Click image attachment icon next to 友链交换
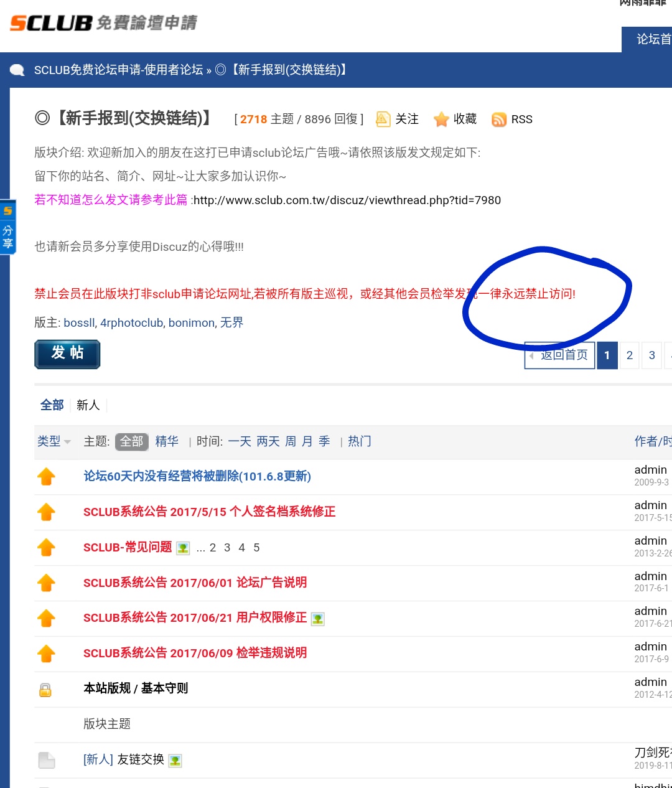 [175, 761]
